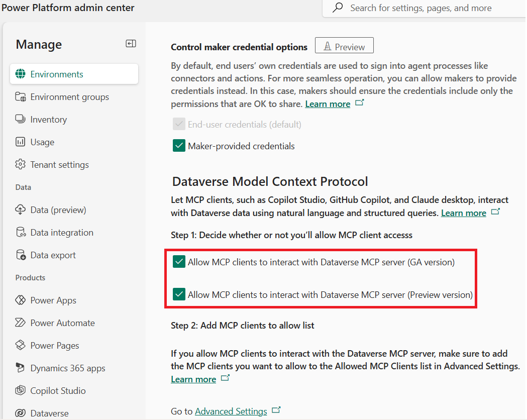Open Power Pages in the sidebar
This screenshot has width=527, height=420.
tap(54, 346)
